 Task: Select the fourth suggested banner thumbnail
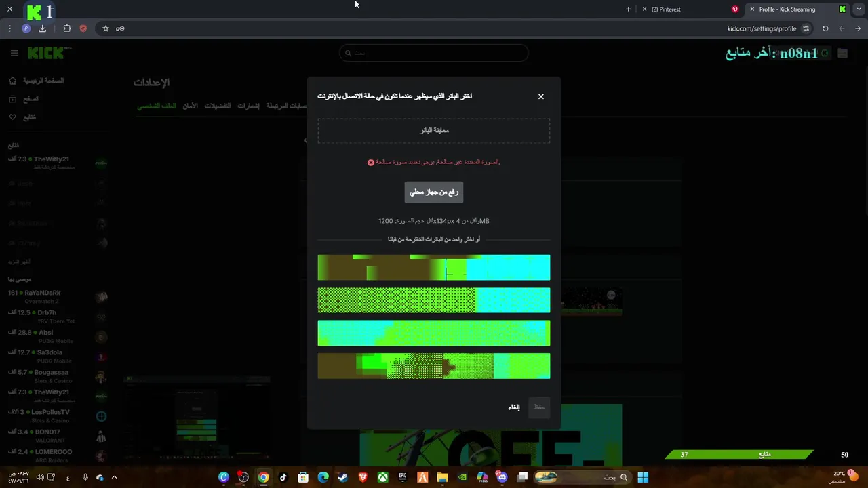click(434, 366)
